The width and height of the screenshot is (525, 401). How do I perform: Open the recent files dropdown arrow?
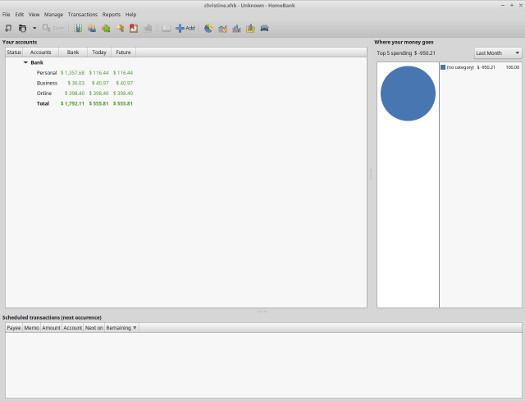[34, 28]
